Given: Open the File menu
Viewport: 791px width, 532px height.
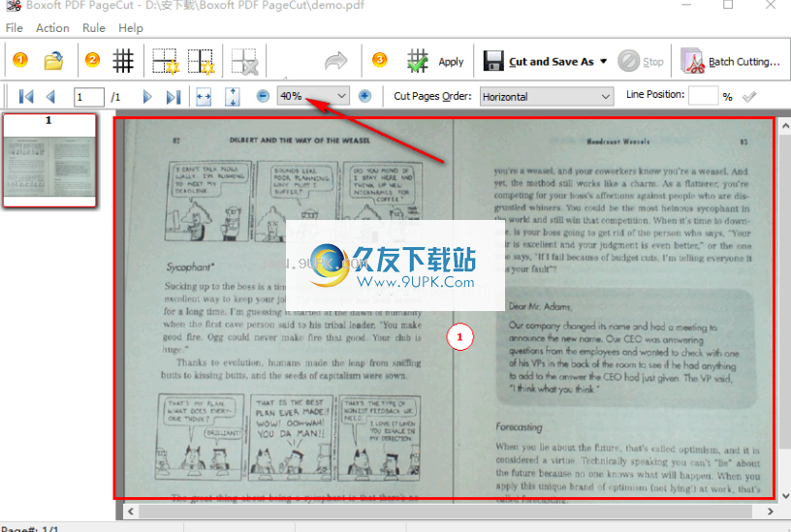Looking at the screenshot, I should (15, 28).
